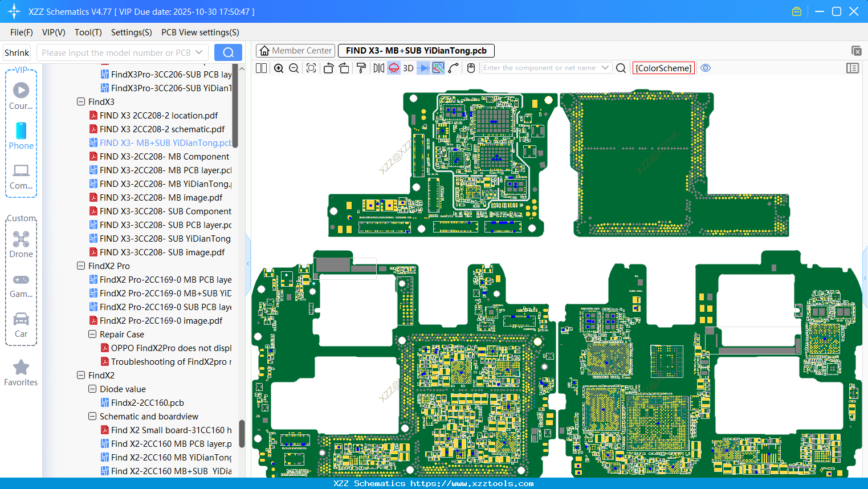The width and height of the screenshot is (868, 489).
Task: Open the yellow toolbox icon in title bar
Action: pyautogui.click(x=797, y=11)
